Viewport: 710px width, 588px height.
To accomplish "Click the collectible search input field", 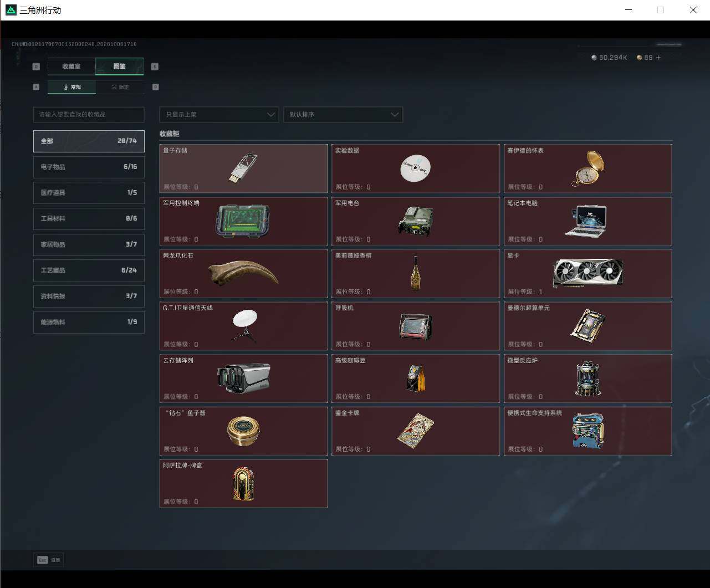I will click(x=89, y=115).
